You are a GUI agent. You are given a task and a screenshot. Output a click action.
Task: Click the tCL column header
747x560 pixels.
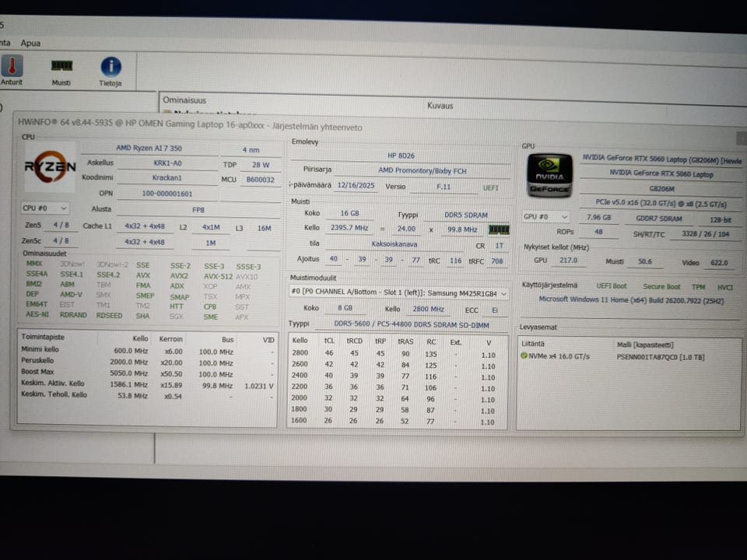pos(328,341)
